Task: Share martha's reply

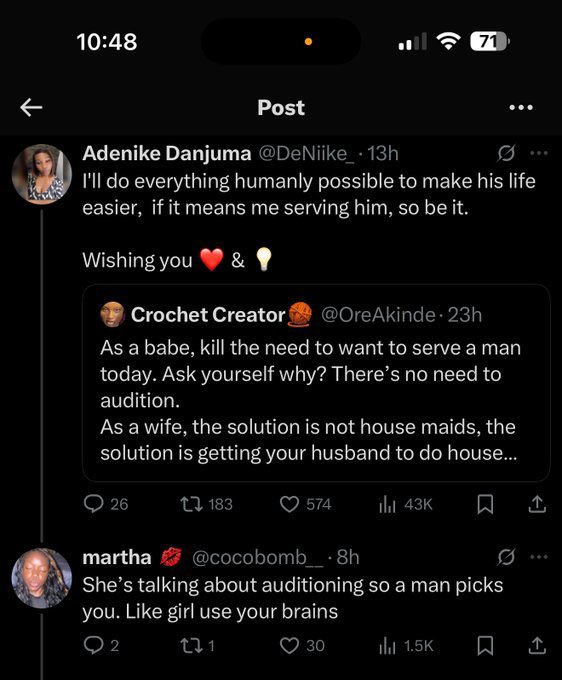Action: click(x=537, y=646)
